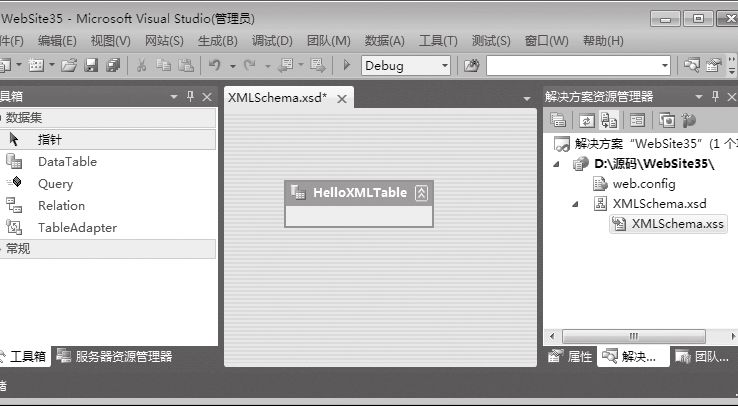The image size is (738, 406).
Task: Cut selection with the scissors icon
Action: pyautogui.click(x=141, y=65)
